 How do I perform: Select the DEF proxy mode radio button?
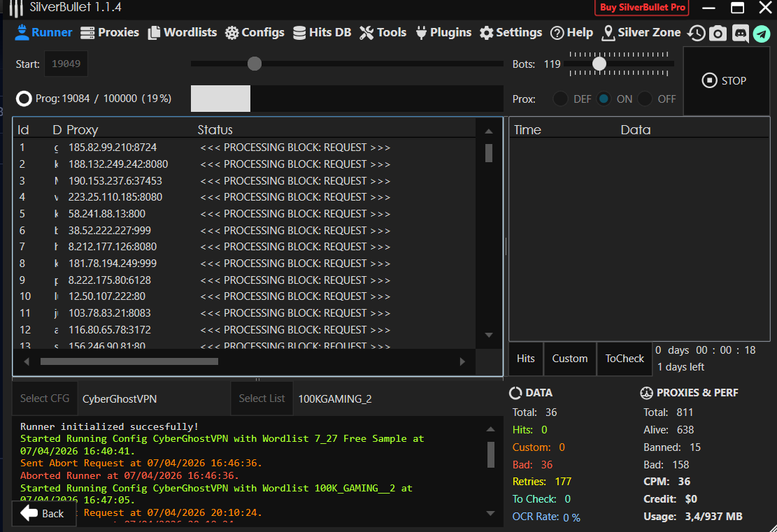pos(560,99)
